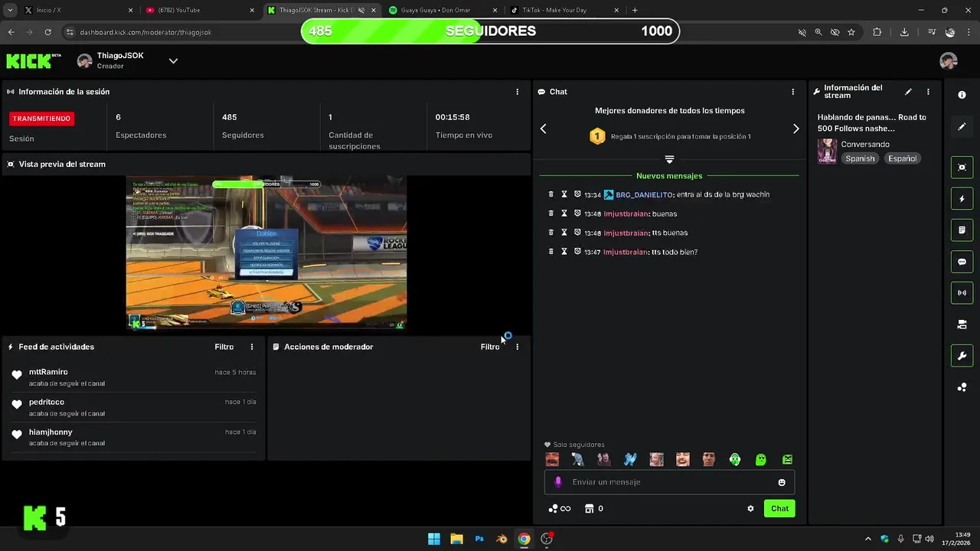Click the speech bubble icon in right sidebar
The height and width of the screenshot is (551, 980).
click(962, 262)
